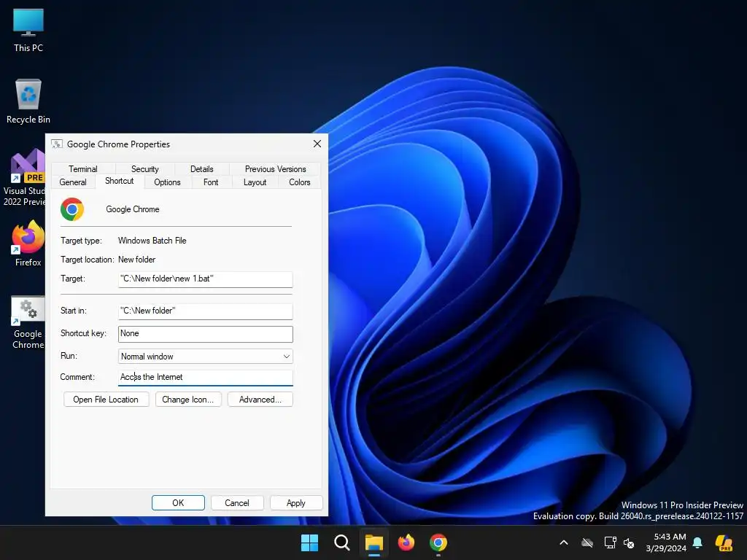This screenshot has width=747, height=560.
Task: Close the Google Chrome Properties dialog
Action: 317,144
